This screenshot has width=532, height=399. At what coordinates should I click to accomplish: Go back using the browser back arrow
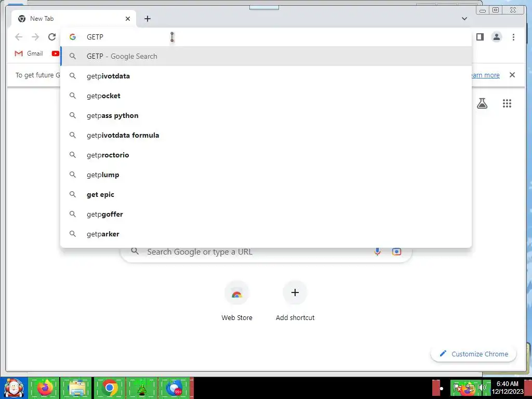click(19, 37)
